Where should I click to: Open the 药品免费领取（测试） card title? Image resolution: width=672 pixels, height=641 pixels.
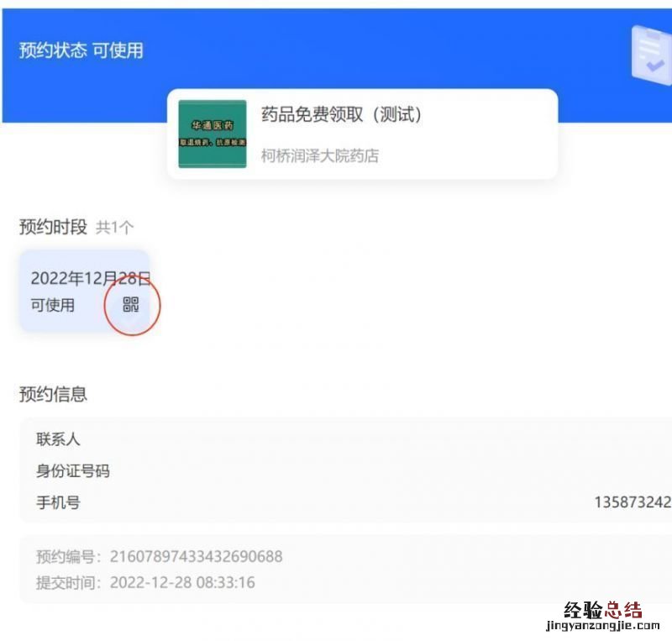pyautogui.click(x=342, y=114)
